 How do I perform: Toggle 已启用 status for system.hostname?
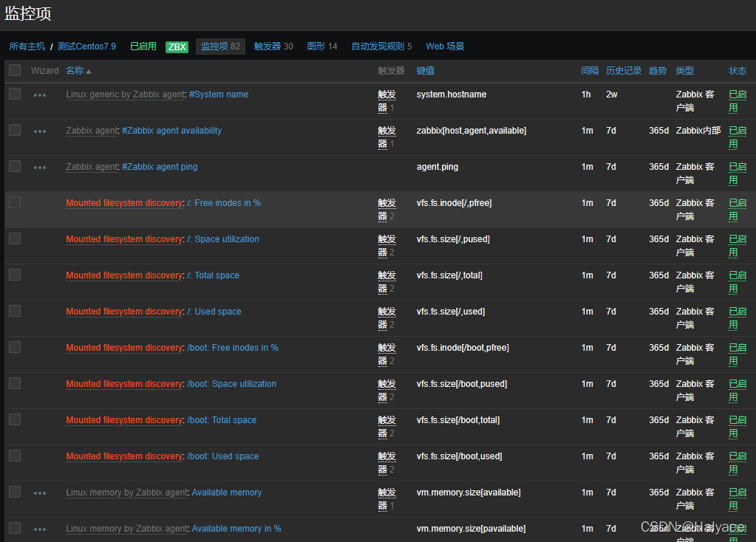[x=738, y=101]
